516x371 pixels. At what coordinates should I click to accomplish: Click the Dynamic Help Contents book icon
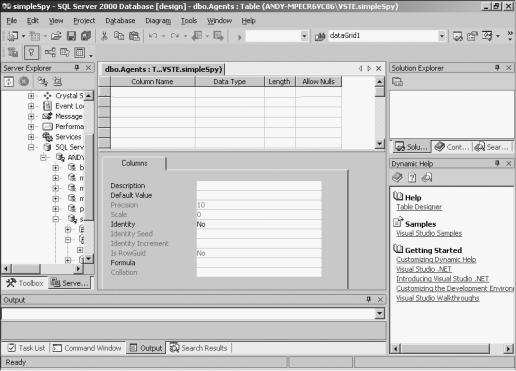397,177
